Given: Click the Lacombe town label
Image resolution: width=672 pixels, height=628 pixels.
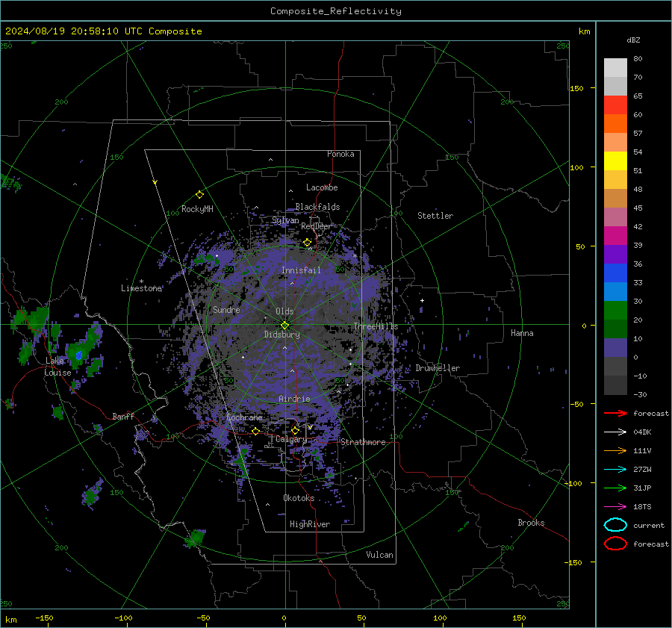Looking at the screenshot, I should pos(322,187).
